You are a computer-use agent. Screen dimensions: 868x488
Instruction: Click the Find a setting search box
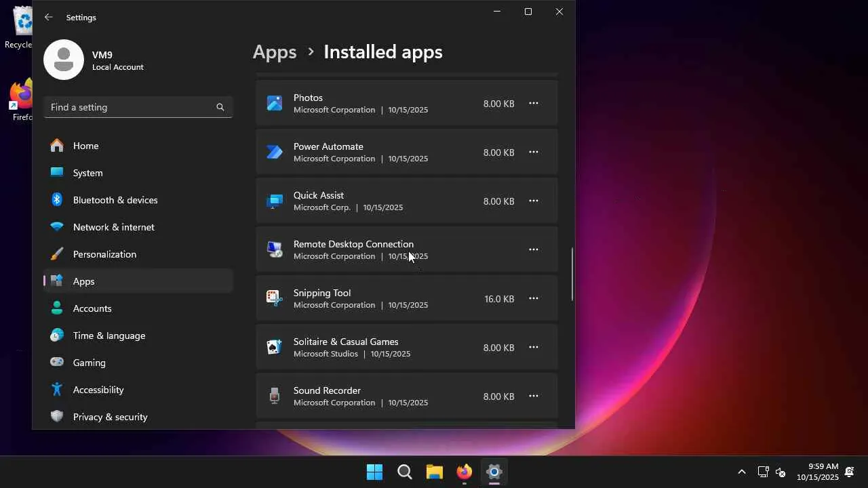[x=138, y=107]
